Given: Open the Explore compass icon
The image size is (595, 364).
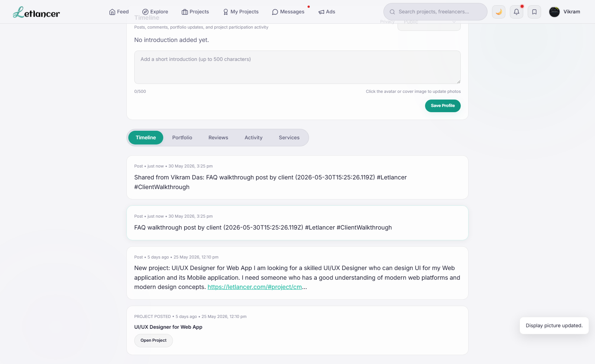Looking at the screenshot, I should click(x=145, y=12).
